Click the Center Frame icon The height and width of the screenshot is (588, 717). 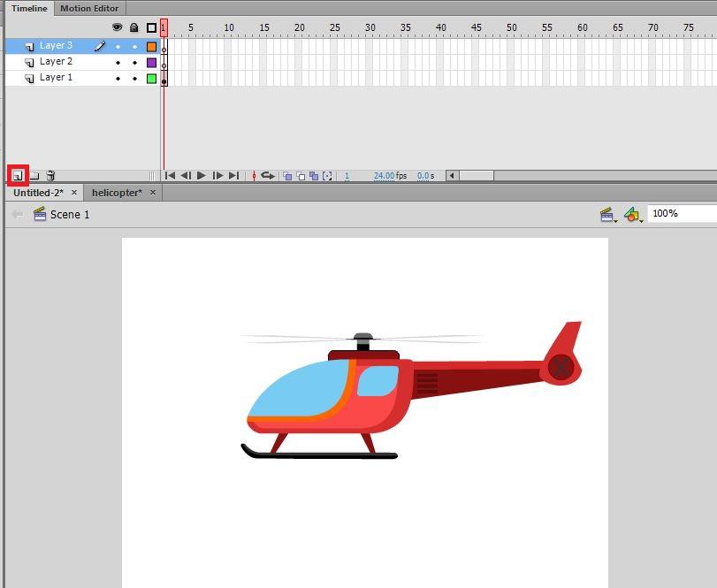point(254,176)
